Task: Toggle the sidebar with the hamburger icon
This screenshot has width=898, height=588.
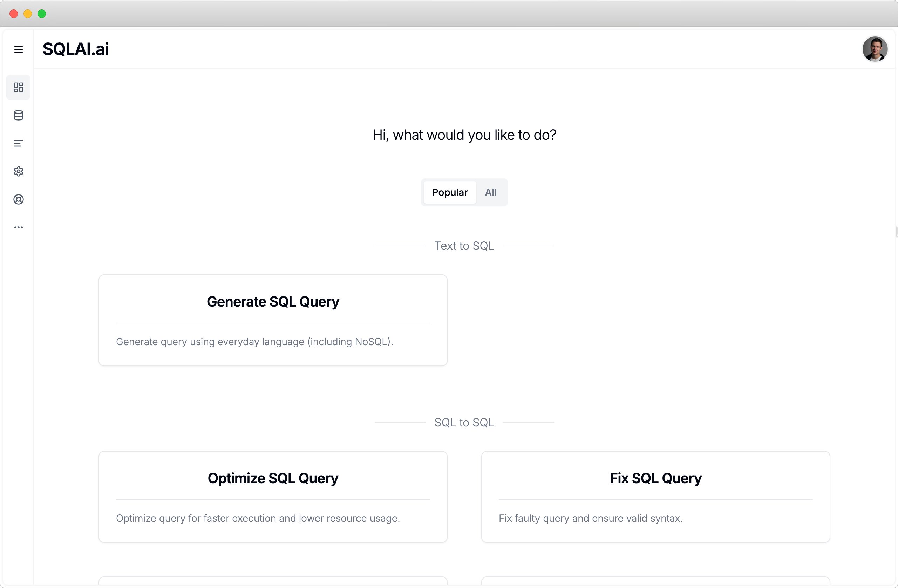Action: point(18,49)
